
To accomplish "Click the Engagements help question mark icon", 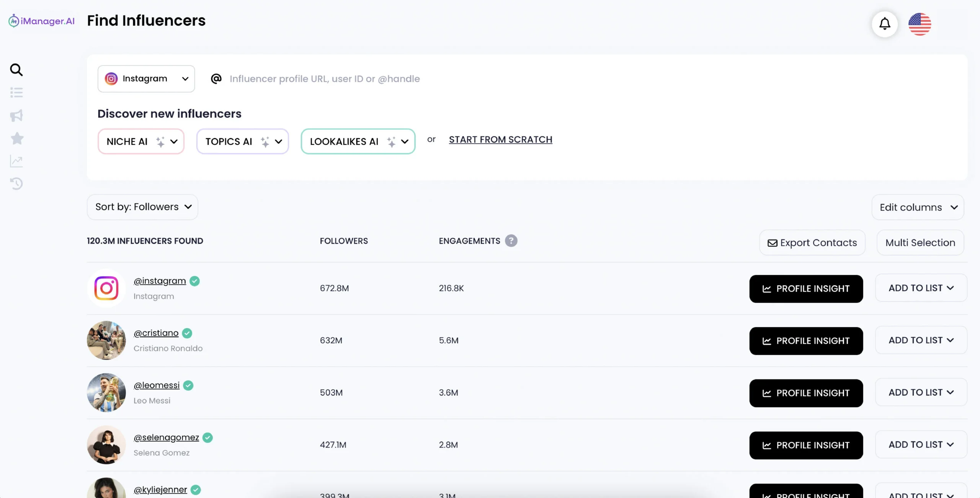I will coord(511,241).
